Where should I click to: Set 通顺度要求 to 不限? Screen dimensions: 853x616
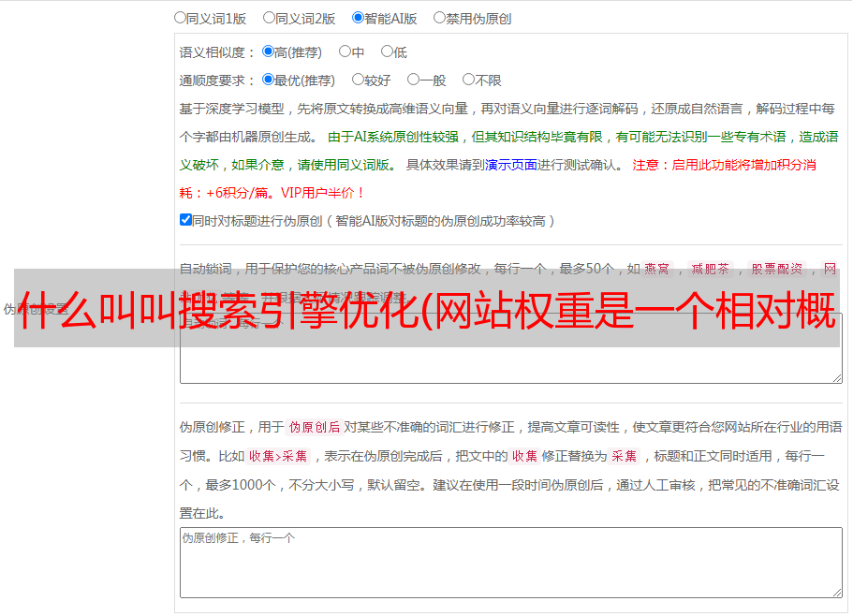pyautogui.click(x=468, y=80)
